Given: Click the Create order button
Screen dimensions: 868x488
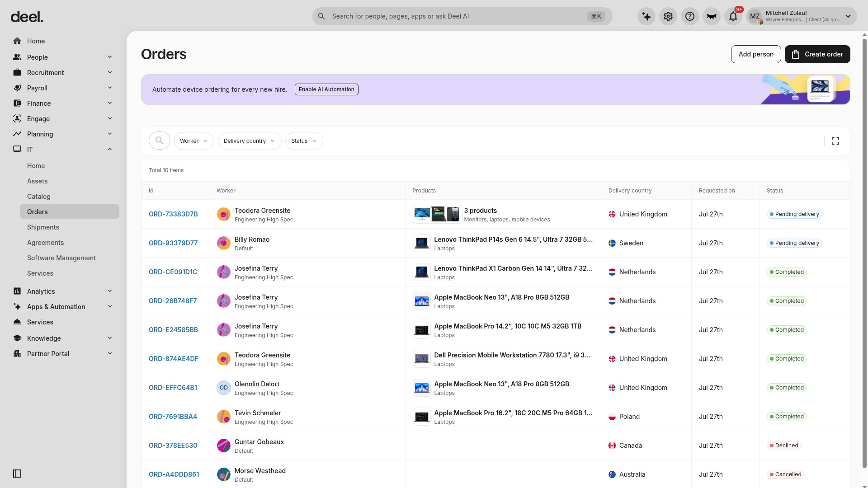Looking at the screenshot, I should 817,54.
